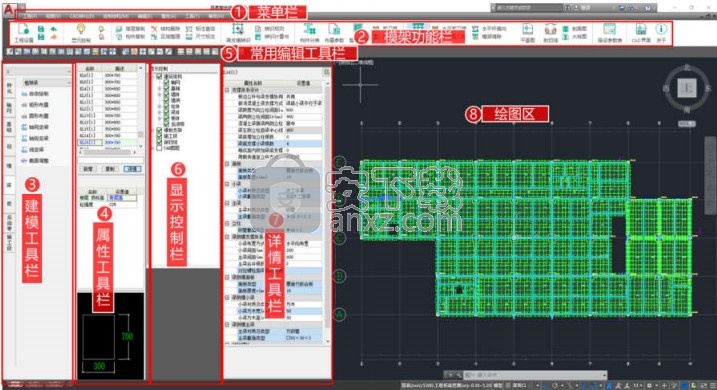This screenshot has height=390, width=717.
Task: Uncheck the 建筑结构 root checkbox
Action: pyautogui.click(x=159, y=76)
